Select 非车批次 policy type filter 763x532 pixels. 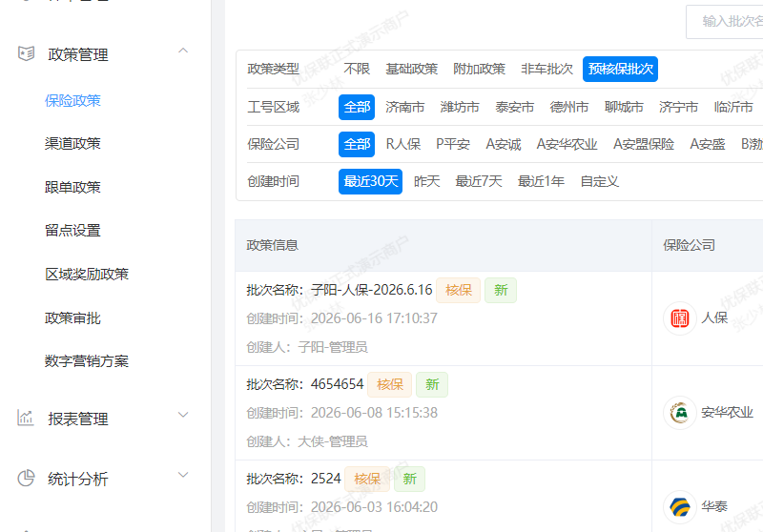click(546, 69)
